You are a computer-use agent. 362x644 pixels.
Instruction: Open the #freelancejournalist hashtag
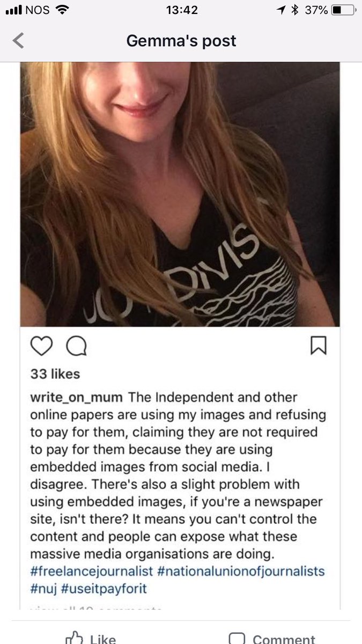click(x=88, y=571)
